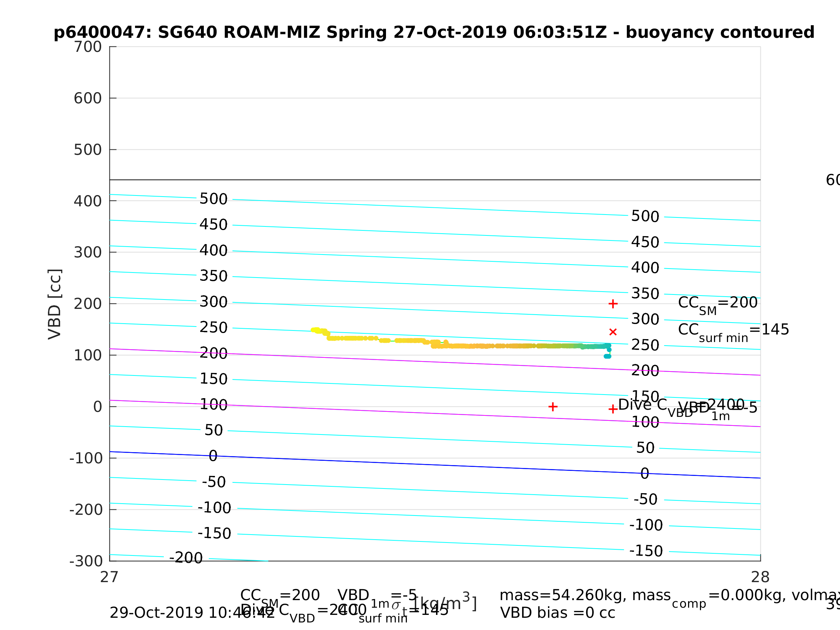Screen dimensions: 840x630
Task: Click the left-side '-100' contour label
Action: tap(214, 508)
